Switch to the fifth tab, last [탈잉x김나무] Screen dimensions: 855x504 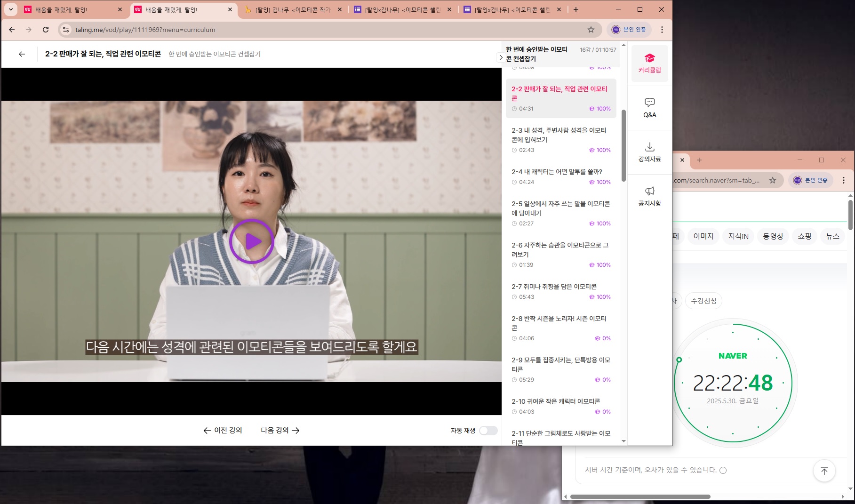point(512,9)
